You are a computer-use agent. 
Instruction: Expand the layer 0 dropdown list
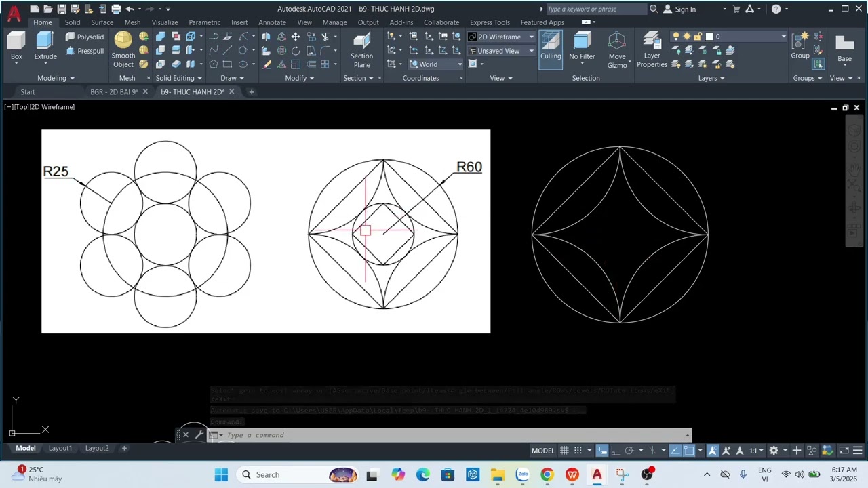click(x=728, y=37)
